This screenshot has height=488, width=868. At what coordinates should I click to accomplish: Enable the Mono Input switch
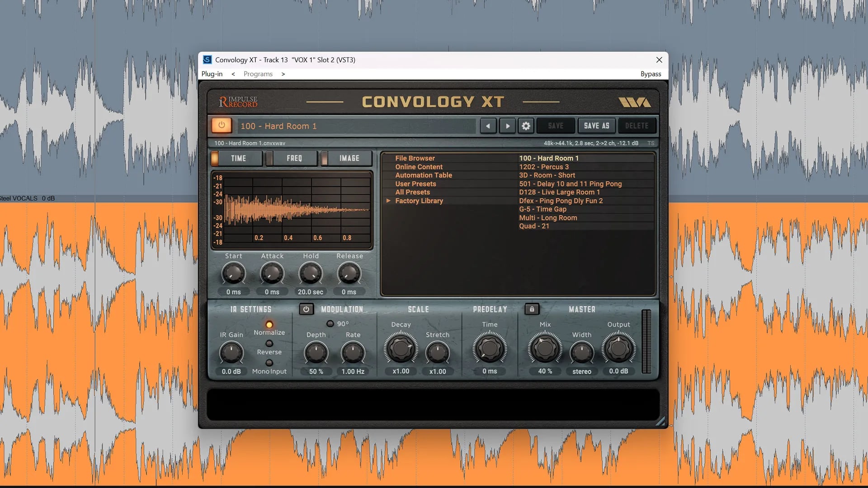269,363
